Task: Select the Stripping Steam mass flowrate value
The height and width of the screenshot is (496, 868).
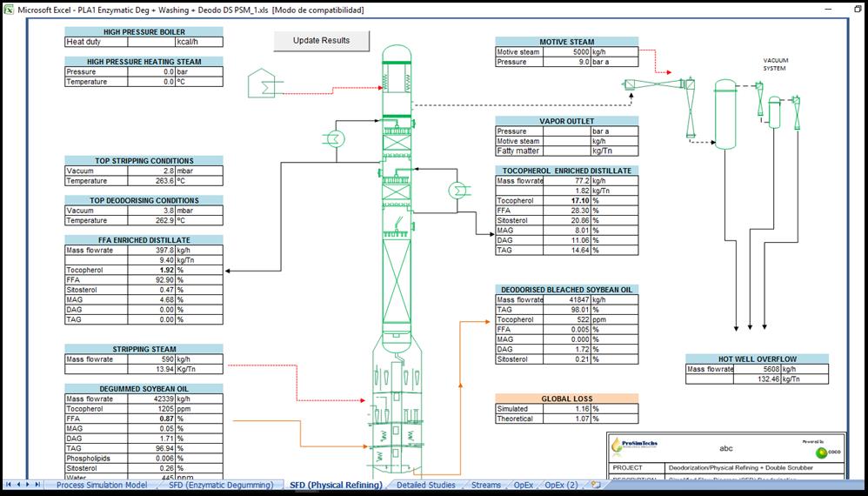Action: (152, 359)
